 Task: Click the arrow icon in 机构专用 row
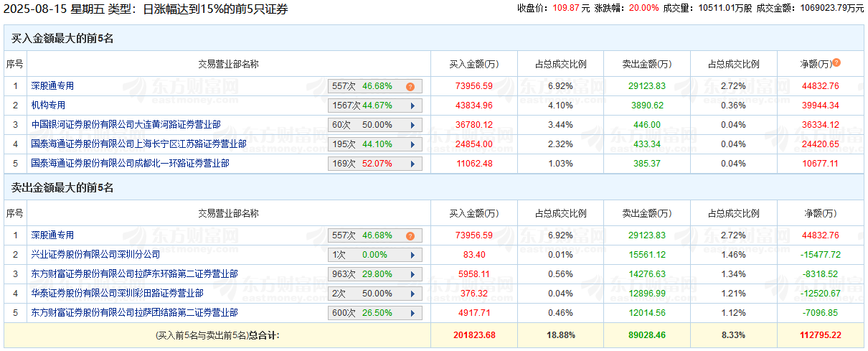coord(412,106)
